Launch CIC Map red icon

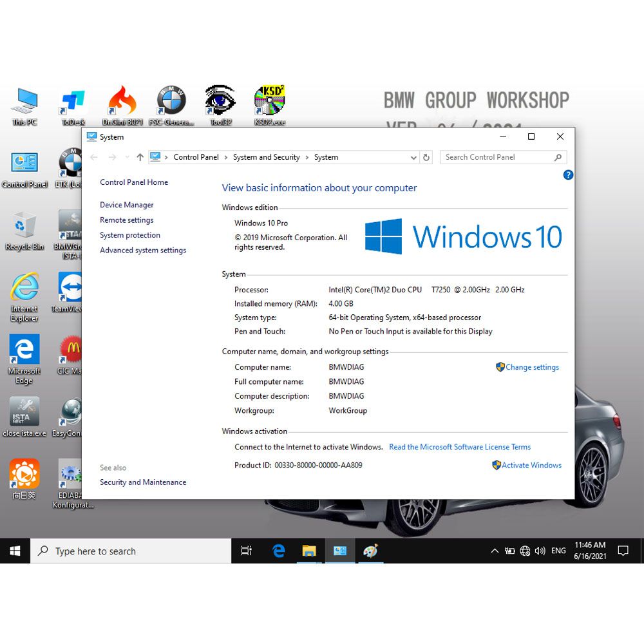[x=70, y=355]
